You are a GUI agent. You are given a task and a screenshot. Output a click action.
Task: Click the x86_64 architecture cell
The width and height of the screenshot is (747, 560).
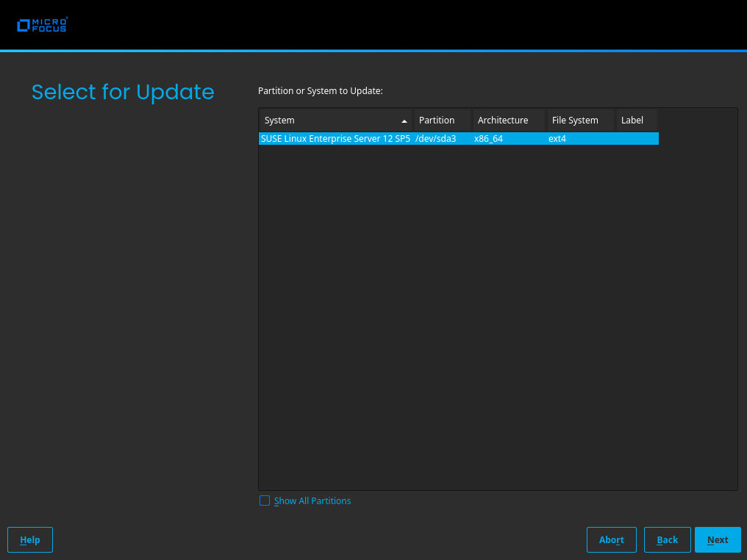(489, 139)
